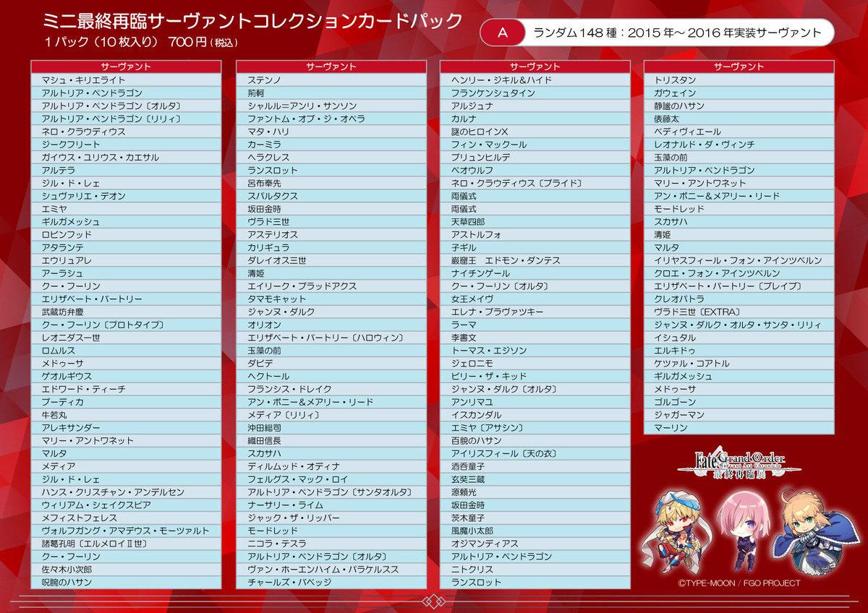The height and width of the screenshot is (613, 868).
Task: Select the 天草四郎 row
Action: [535, 221]
